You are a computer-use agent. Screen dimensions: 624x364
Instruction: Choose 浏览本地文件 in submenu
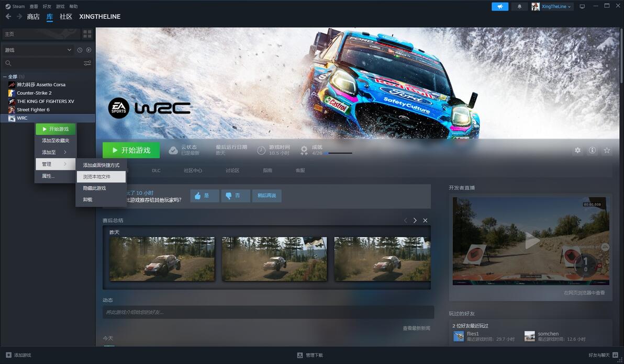click(101, 176)
